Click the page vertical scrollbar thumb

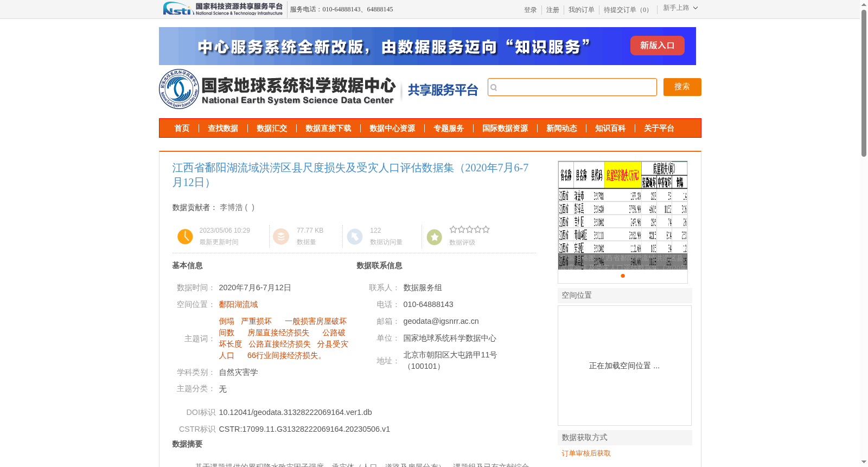point(864,84)
